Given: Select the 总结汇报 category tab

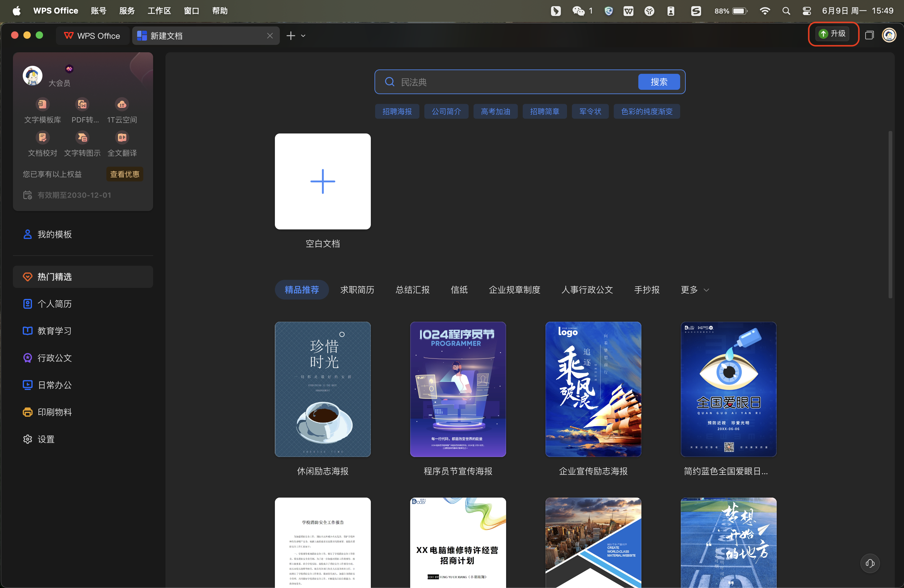Looking at the screenshot, I should point(413,290).
